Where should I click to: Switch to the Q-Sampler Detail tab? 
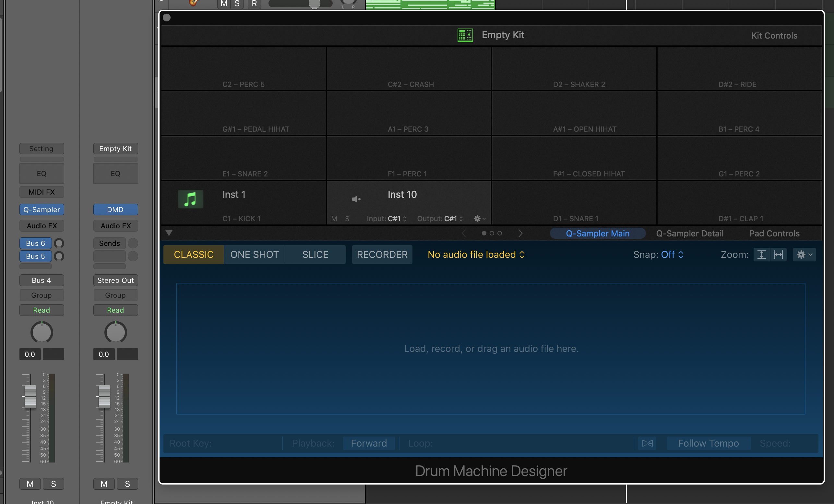[689, 233]
